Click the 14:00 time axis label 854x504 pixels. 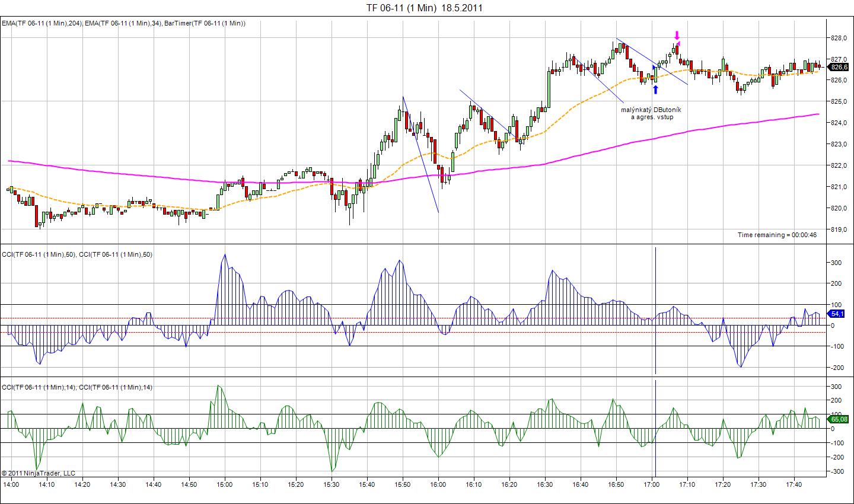coord(11,484)
